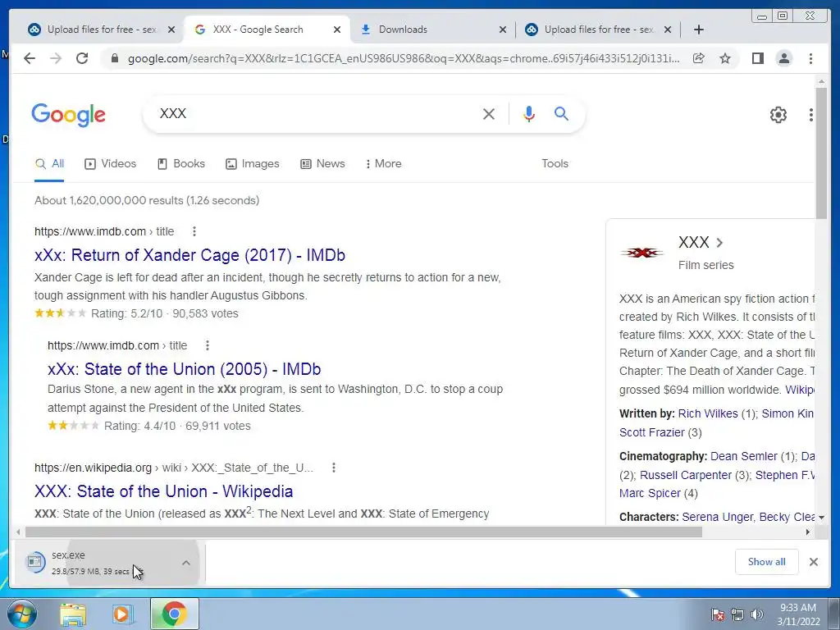
Task: Click the forward navigation arrow
Action: click(56, 58)
